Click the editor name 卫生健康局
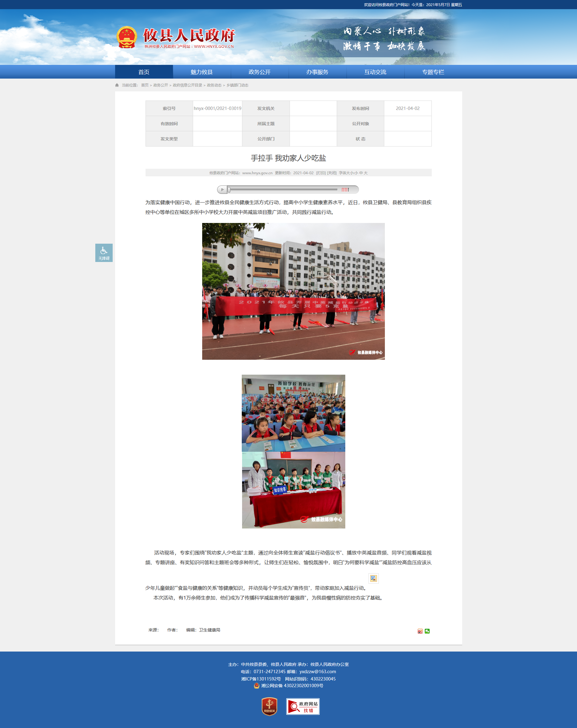577x728 pixels. click(x=210, y=630)
